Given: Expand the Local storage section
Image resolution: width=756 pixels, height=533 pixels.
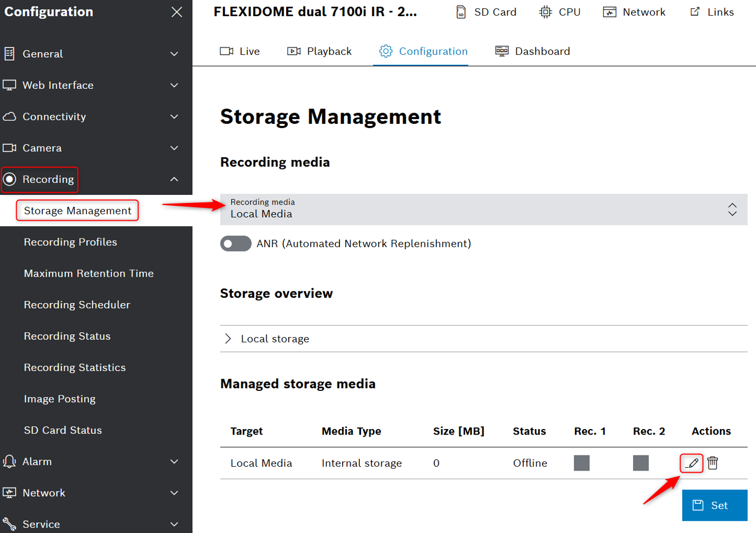Looking at the screenshot, I should pyautogui.click(x=228, y=339).
